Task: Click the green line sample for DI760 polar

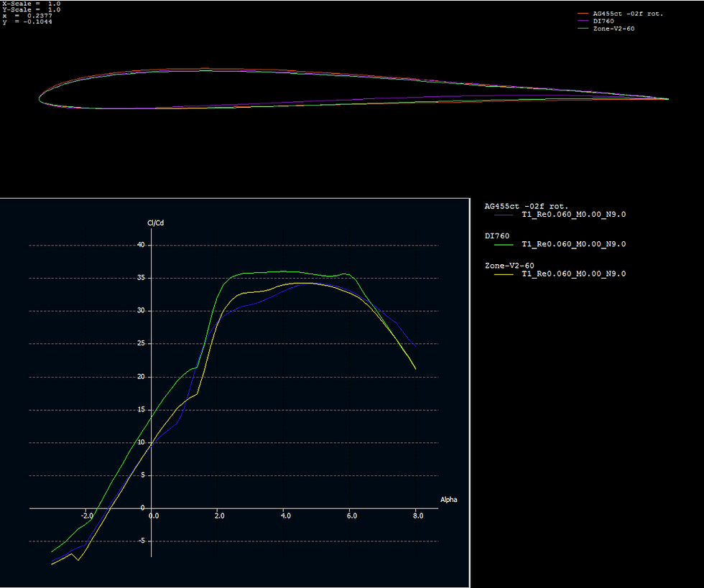Action: click(x=504, y=245)
